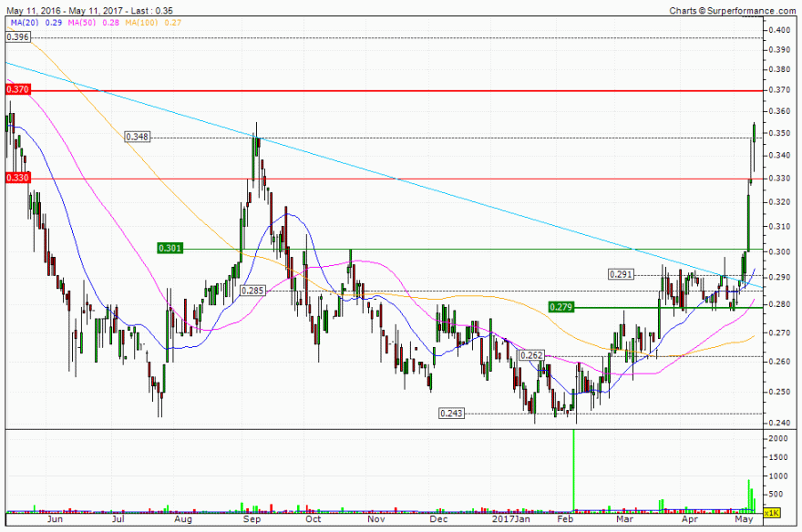The width and height of the screenshot is (802, 532).
Task: Click the date range header text
Action: [x=89, y=10]
